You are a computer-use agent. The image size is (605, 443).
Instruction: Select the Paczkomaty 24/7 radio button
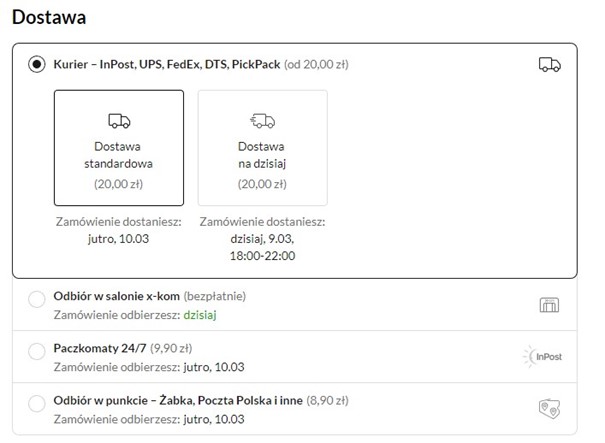37,351
